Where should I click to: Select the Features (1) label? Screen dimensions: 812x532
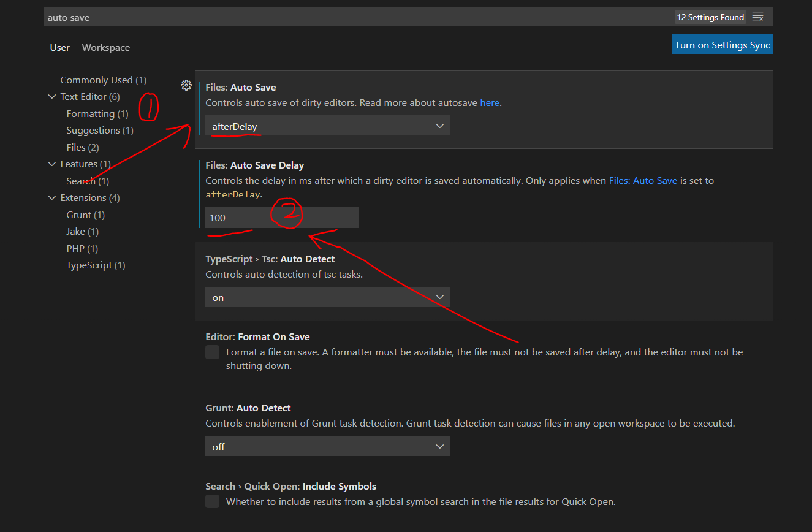[x=86, y=164]
